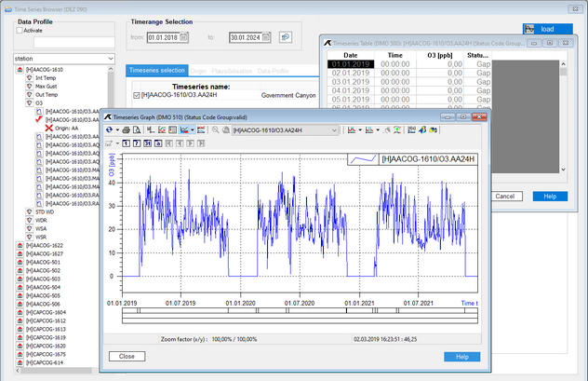Select the annual 'a' period button
588x381 pixels.
(x=158, y=143)
